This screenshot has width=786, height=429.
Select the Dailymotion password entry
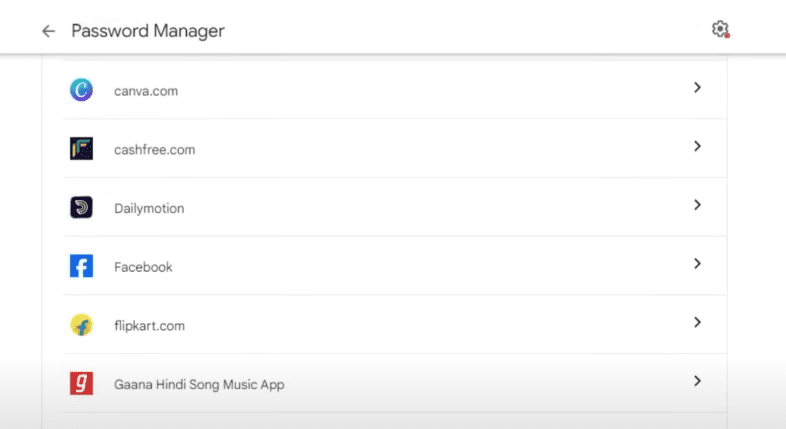pyautogui.click(x=149, y=208)
